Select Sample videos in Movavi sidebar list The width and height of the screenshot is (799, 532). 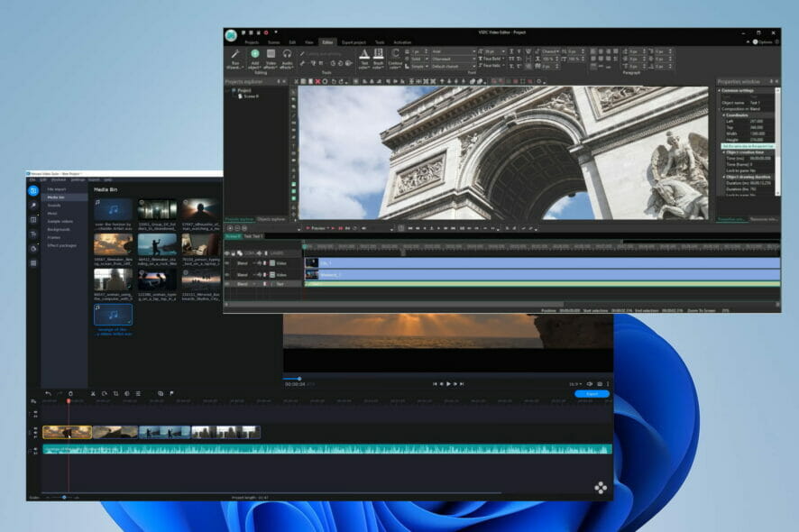[x=60, y=221]
